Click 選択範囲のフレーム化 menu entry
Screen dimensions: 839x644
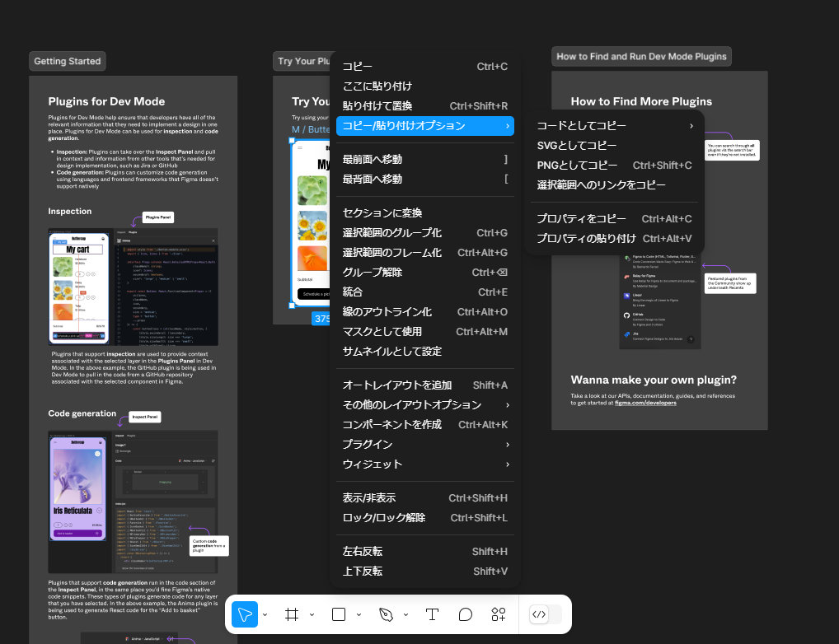[x=424, y=253]
